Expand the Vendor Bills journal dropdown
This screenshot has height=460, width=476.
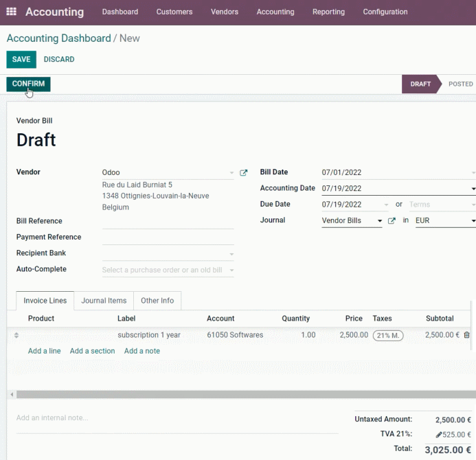[379, 220]
